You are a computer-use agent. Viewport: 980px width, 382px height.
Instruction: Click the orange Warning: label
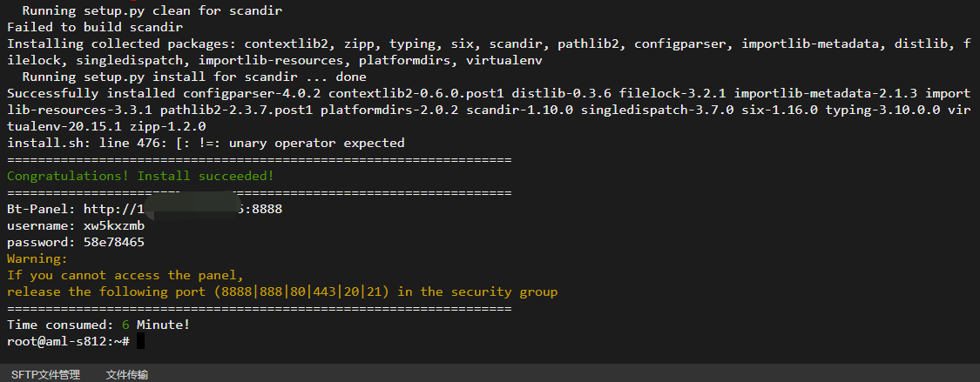point(37,258)
